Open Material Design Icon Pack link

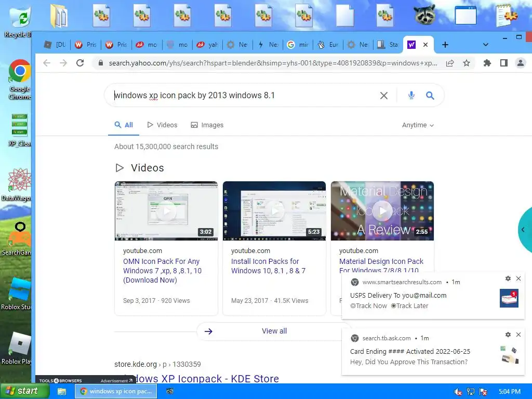(x=381, y=265)
